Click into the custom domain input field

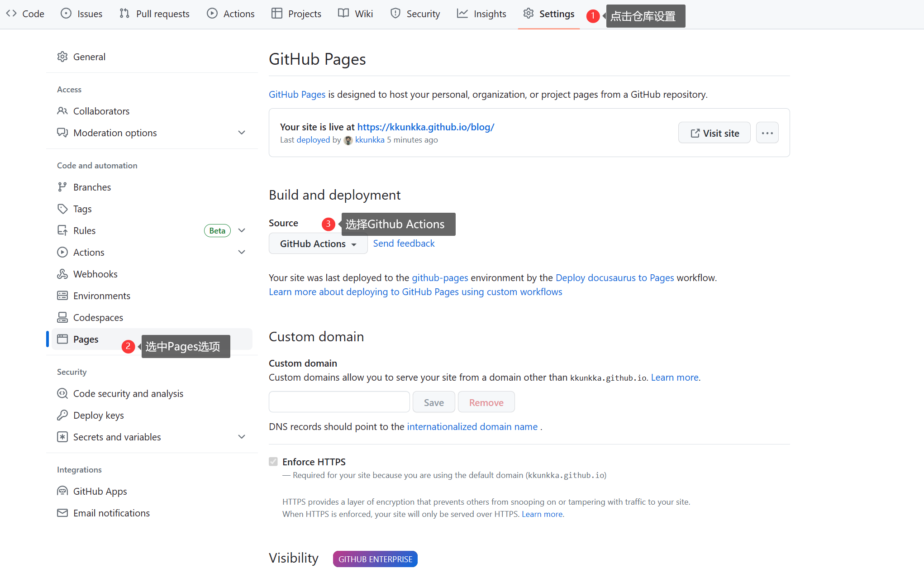click(339, 402)
